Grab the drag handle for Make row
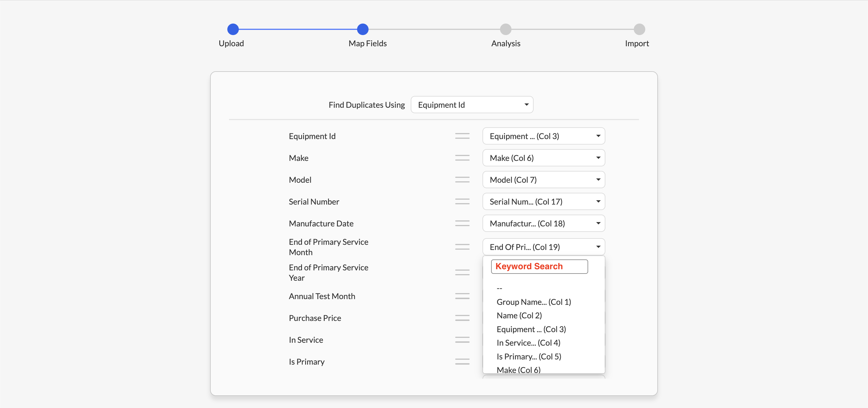 point(462,158)
